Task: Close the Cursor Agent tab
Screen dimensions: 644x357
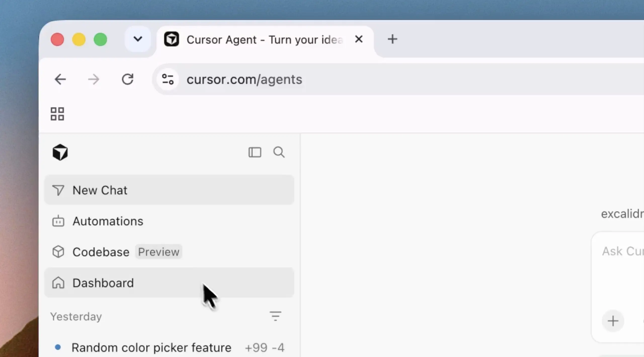Action: click(358, 39)
